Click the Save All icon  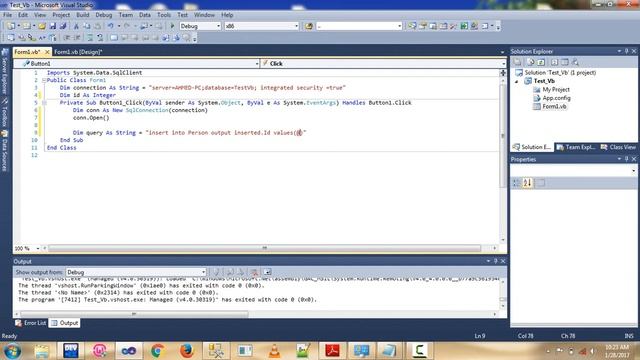[63, 26]
